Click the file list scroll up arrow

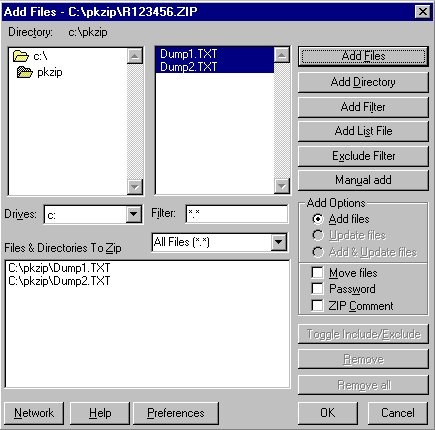(x=282, y=55)
